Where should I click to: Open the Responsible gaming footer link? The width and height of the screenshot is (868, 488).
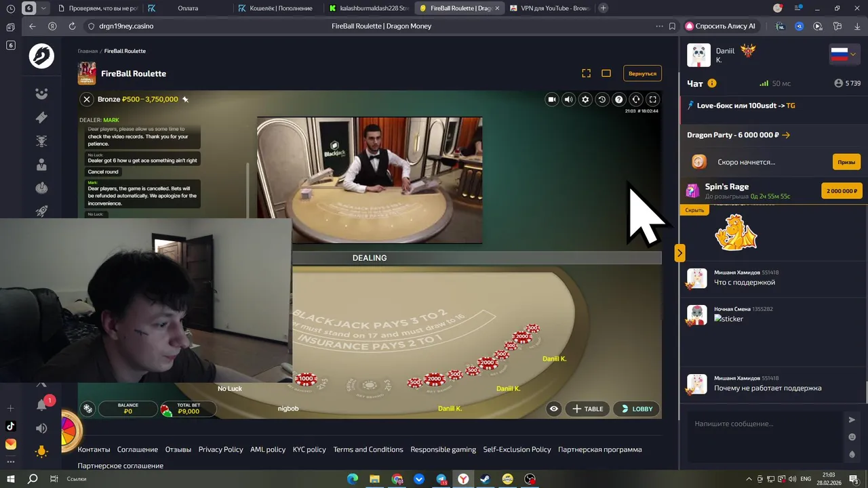[443, 449]
